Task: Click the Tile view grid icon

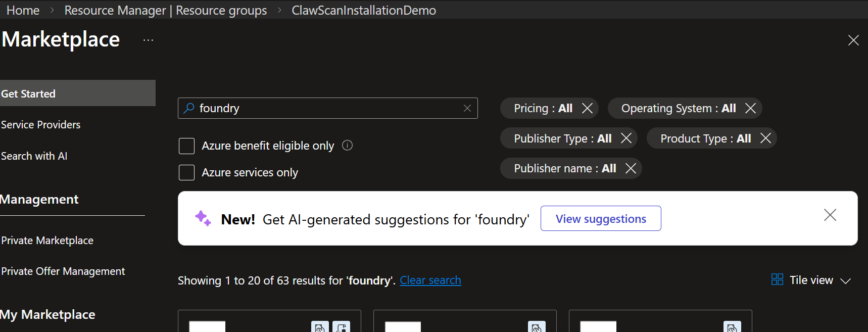Action: 777,279
